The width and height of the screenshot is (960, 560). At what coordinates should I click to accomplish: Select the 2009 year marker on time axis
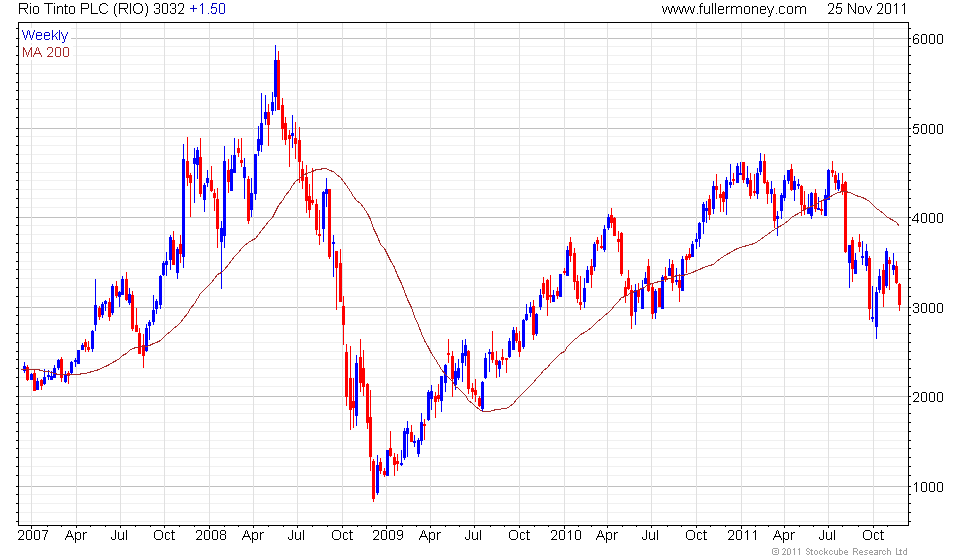pyautogui.click(x=388, y=536)
